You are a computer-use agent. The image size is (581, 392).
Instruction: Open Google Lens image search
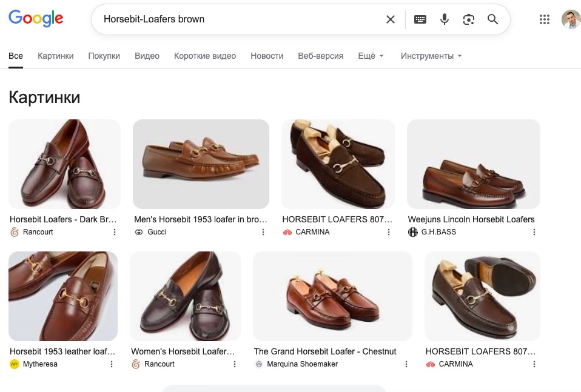[469, 19]
